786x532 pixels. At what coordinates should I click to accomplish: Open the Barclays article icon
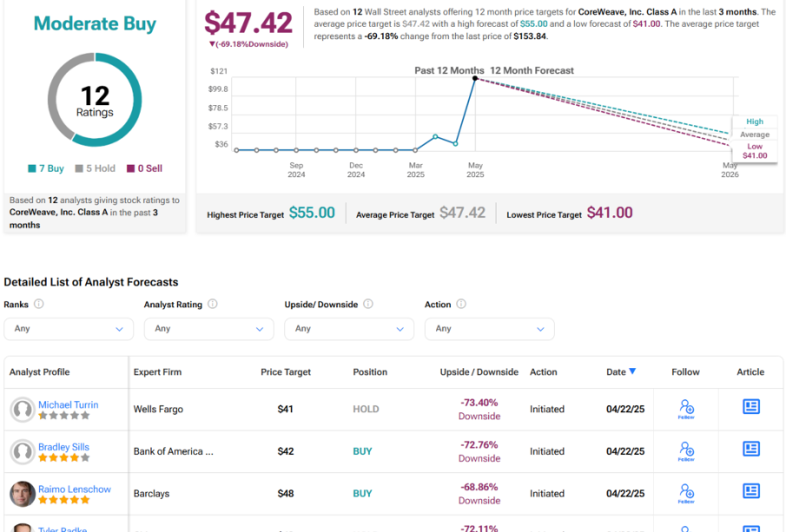coord(751,491)
